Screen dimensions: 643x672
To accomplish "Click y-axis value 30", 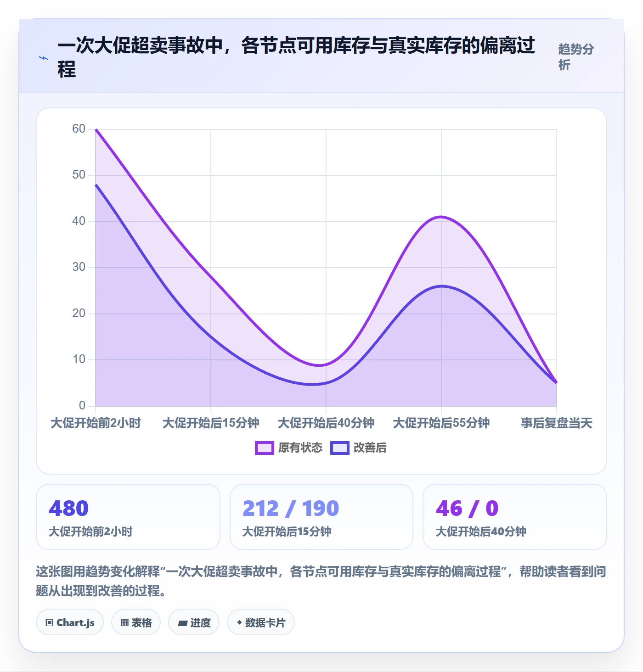I will (79, 267).
